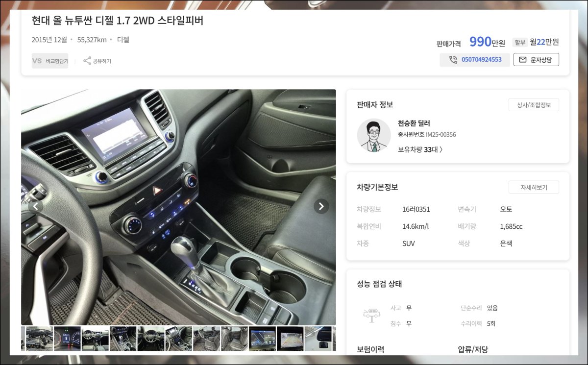Select the rear camera display thumbnail
Image resolution: width=588 pixels, height=365 pixels.
[x=290, y=339]
